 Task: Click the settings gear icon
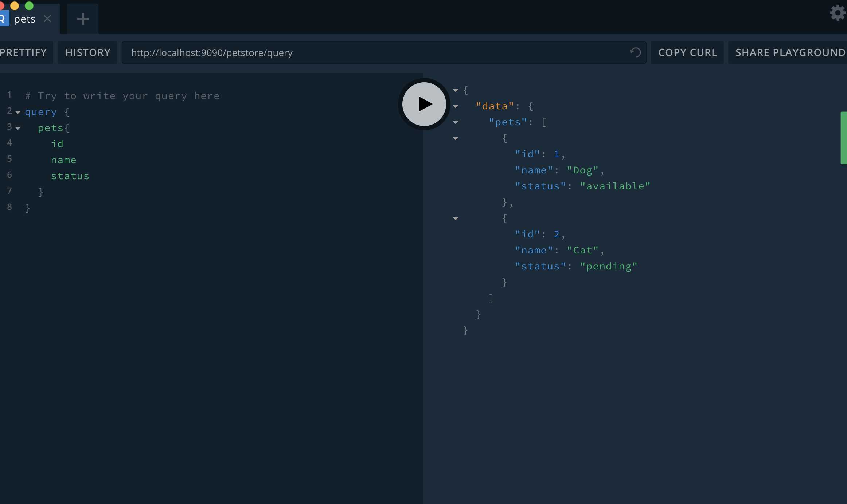click(x=838, y=16)
